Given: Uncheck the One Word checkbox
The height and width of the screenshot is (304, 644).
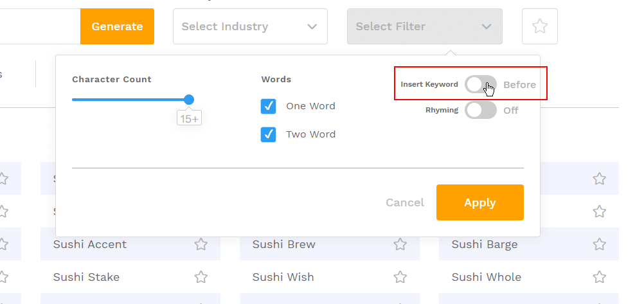Looking at the screenshot, I should [268, 107].
